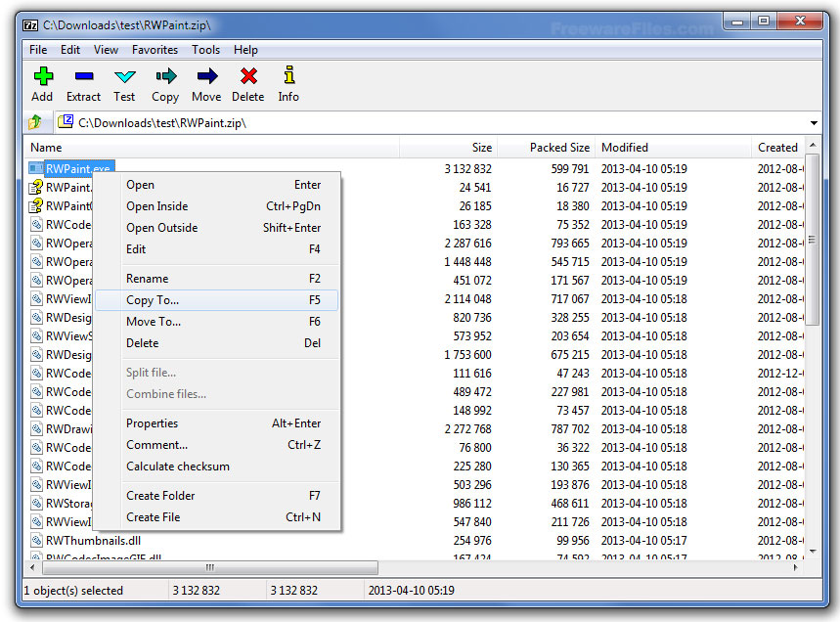This screenshot has width=840, height=622.
Task: Click the zip archive icon in address bar
Action: click(x=66, y=122)
